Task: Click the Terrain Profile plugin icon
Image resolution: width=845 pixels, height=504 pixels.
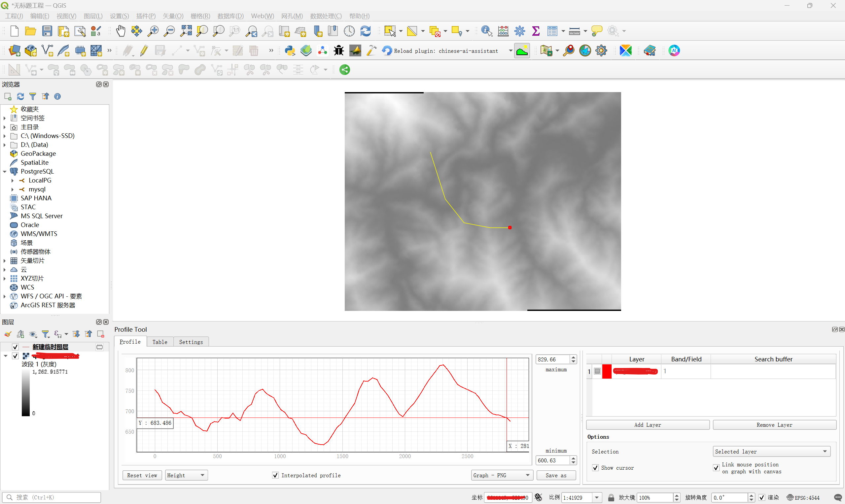Action: coord(521,51)
